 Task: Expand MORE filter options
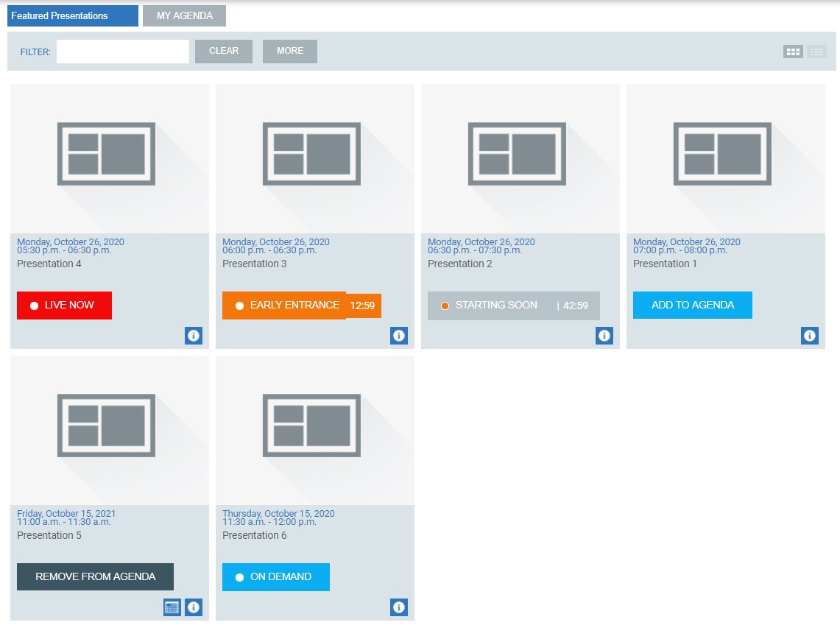point(290,52)
